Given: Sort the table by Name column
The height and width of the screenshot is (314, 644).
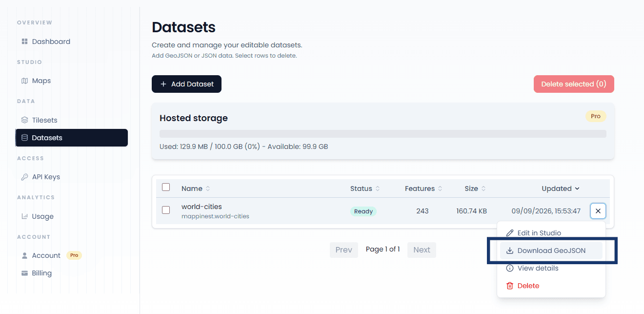Looking at the screenshot, I should tap(196, 188).
